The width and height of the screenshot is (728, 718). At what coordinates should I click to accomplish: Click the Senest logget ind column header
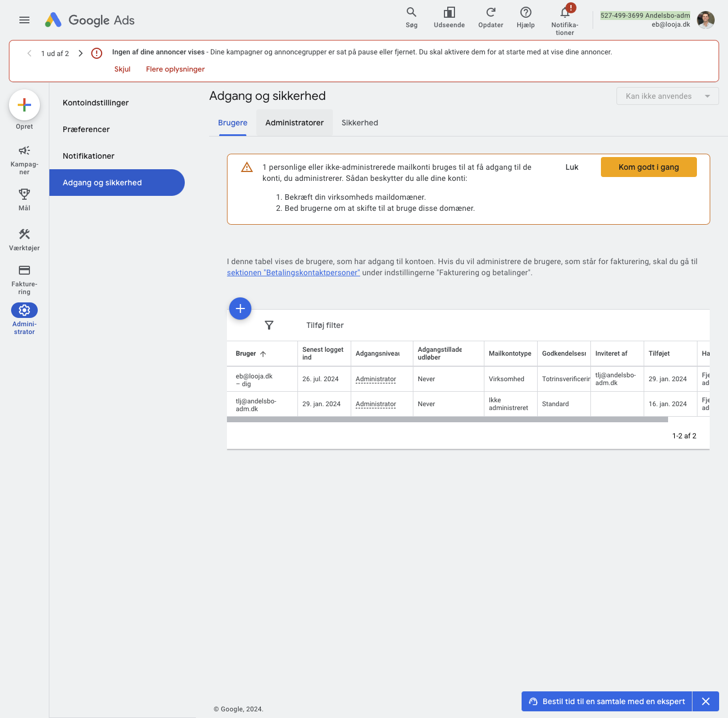point(324,353)
